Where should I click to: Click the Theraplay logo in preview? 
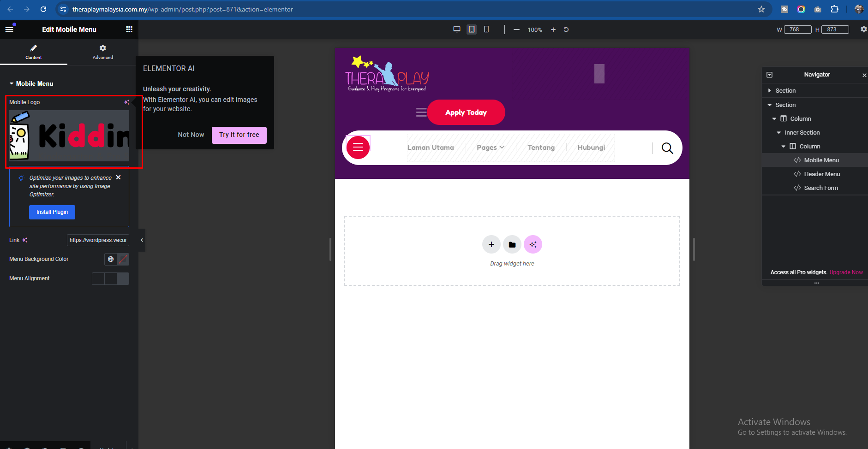387,74
